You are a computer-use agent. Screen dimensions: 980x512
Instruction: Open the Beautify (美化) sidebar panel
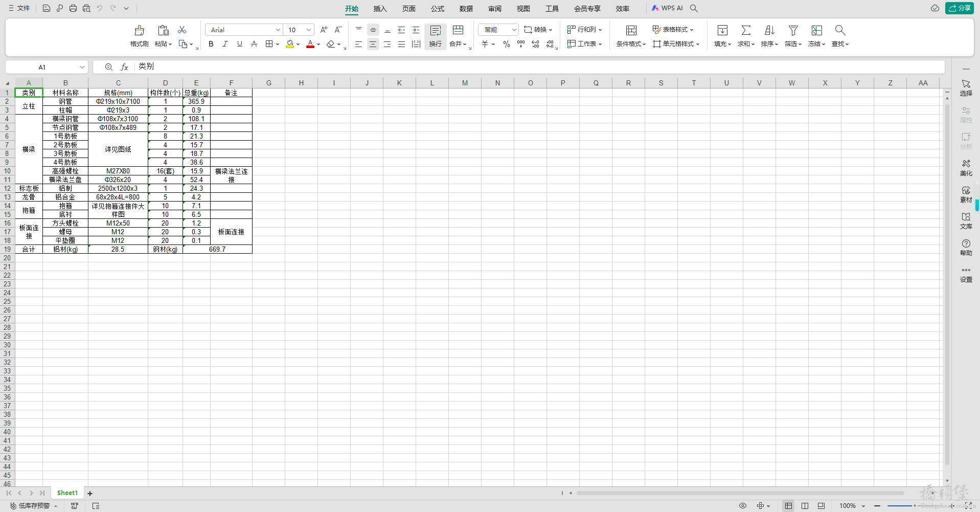click(x=966, y=167)
